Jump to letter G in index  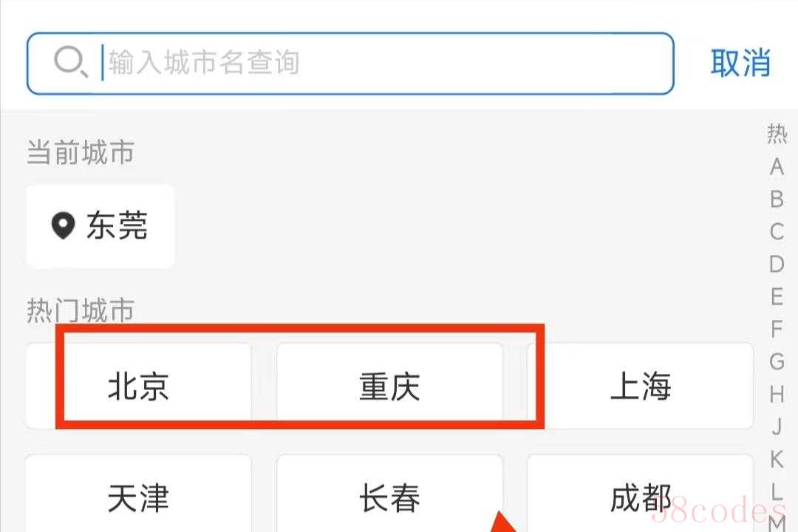click(777, 361)
